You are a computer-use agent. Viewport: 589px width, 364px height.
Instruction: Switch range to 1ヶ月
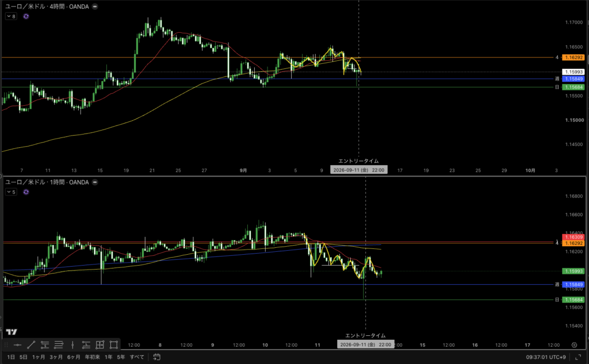[39, 357]
